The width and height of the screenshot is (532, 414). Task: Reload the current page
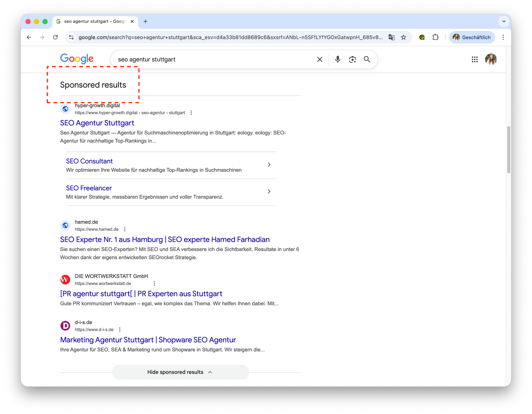[x=55, y=37]
